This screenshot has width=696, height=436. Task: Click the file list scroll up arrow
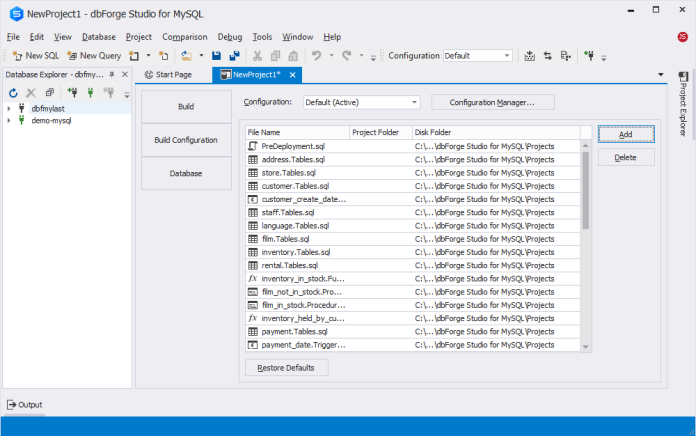coord(585,146)
